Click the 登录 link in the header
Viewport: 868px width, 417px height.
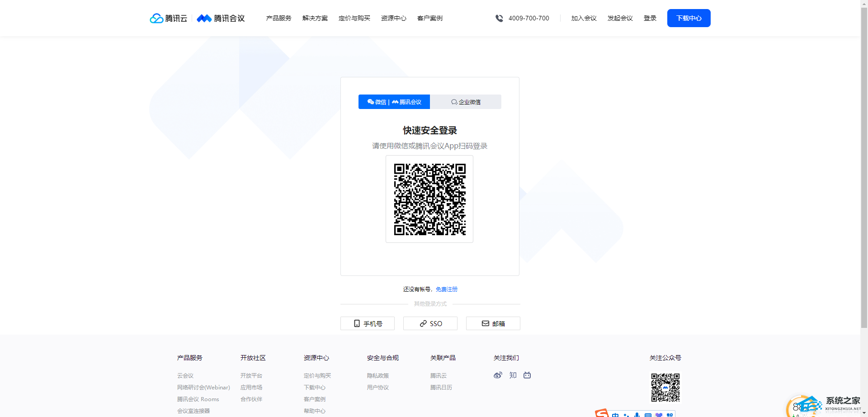click(x=650, y=18)
